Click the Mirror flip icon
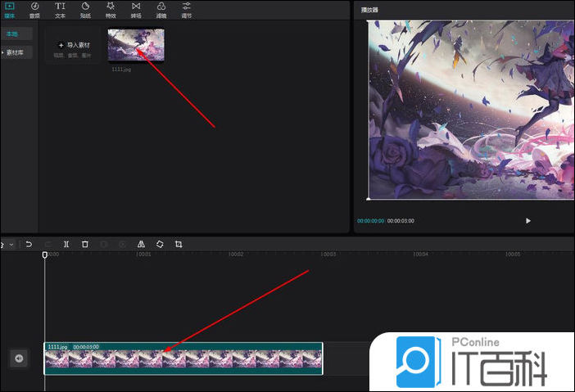This screenshot has width=575, height=392. (141, 244)
